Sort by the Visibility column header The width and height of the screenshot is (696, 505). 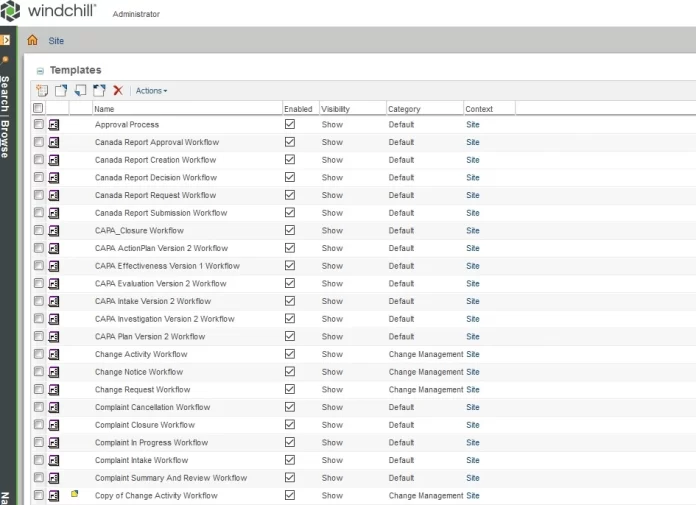click(352, 109)
